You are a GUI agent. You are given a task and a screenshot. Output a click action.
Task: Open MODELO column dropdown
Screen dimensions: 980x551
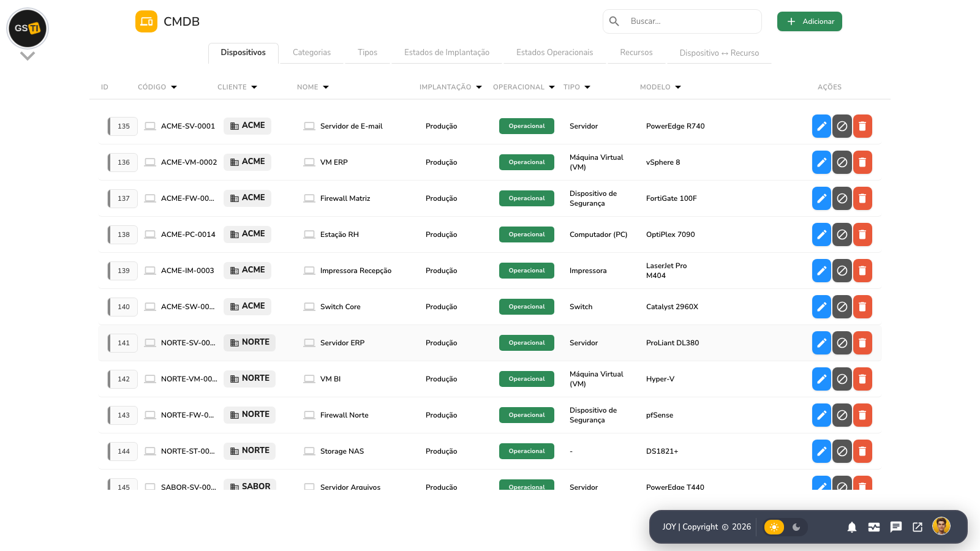[678, 87]
